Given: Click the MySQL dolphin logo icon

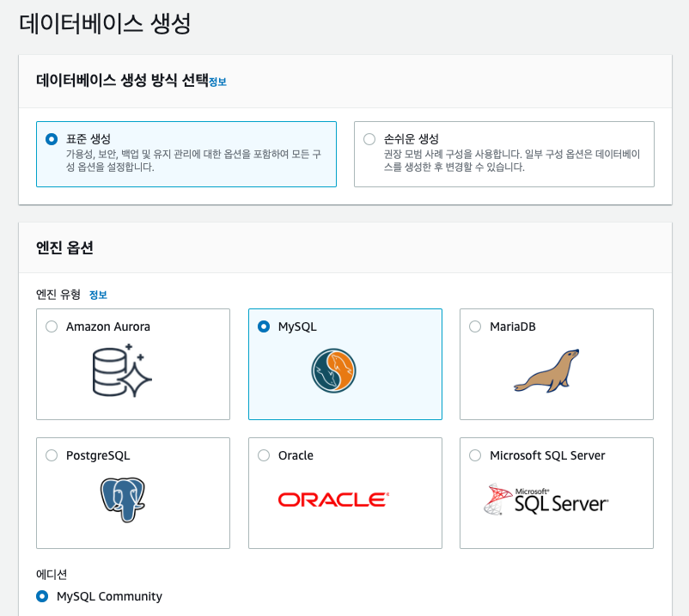Looking at the screenshot, I should click(333, 370).
